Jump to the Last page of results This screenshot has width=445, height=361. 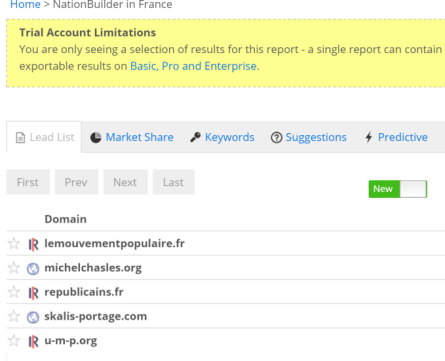[173, 182]
